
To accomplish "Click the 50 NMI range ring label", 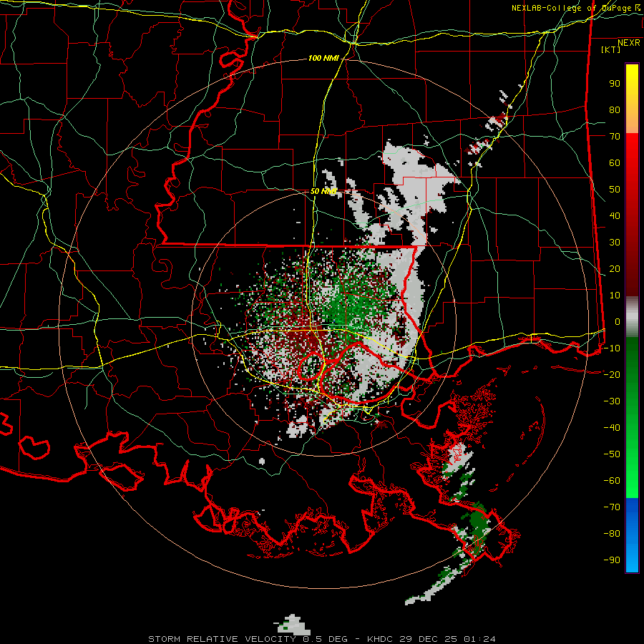I will tap(323, 191).
